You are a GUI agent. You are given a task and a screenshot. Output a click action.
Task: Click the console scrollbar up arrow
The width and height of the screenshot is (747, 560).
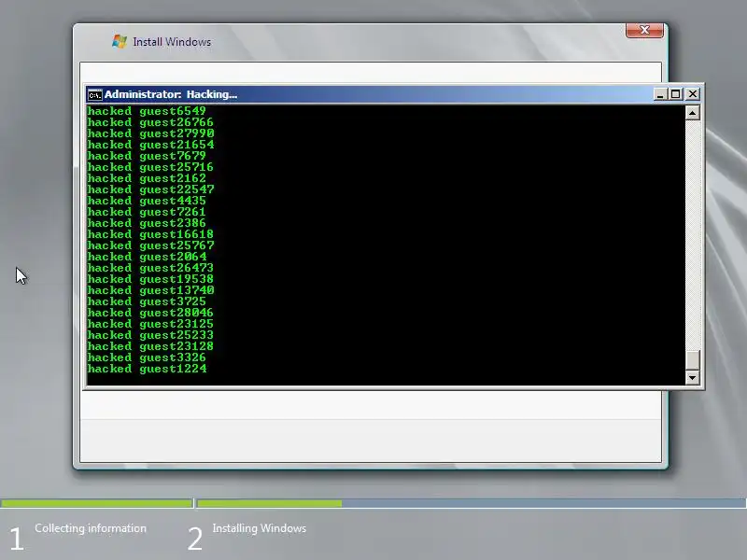point(692,113)
